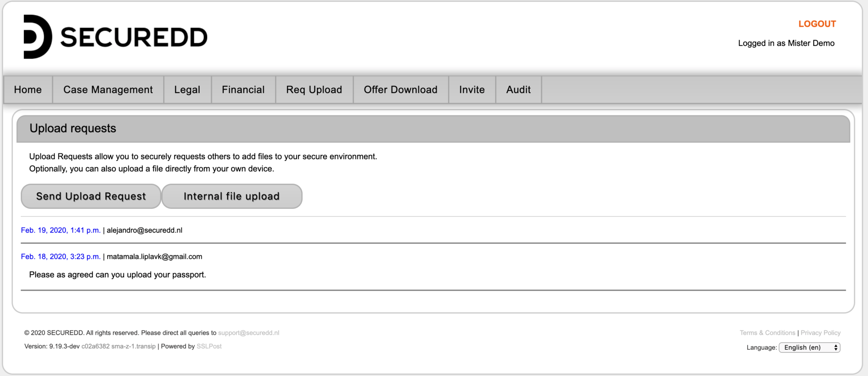Open the Feb. 18, 2020 upload request

point(61,257)
